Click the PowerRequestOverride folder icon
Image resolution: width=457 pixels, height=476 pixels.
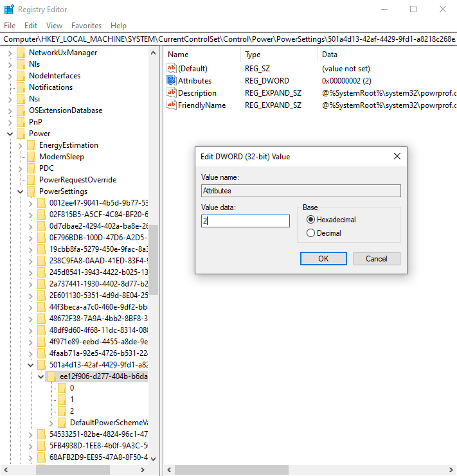tap(31, 180)
